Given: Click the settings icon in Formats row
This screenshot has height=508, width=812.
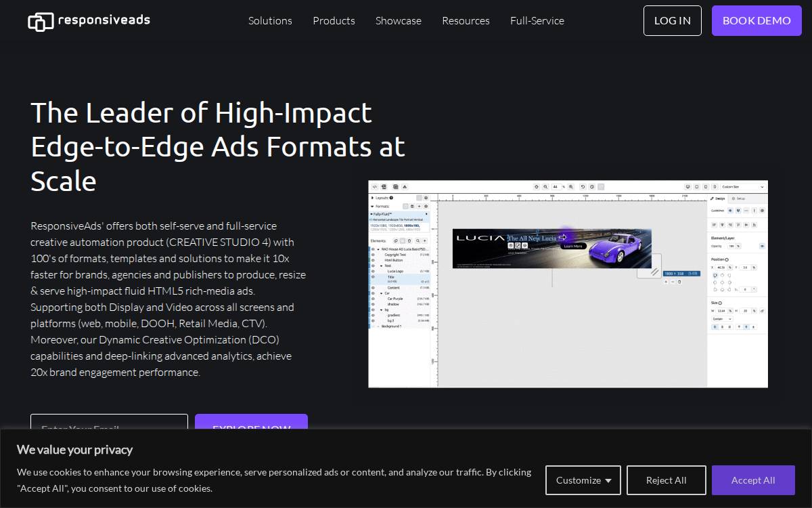Looking at the screenshot, I should click(426, 206).
